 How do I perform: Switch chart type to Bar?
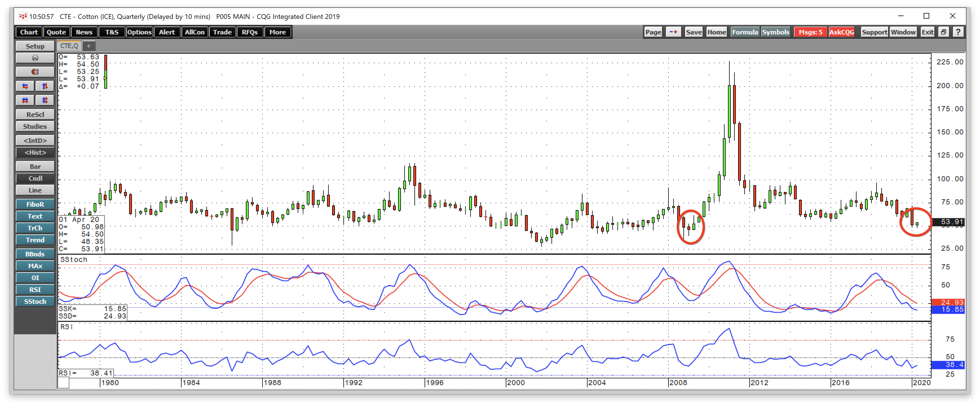35,166
